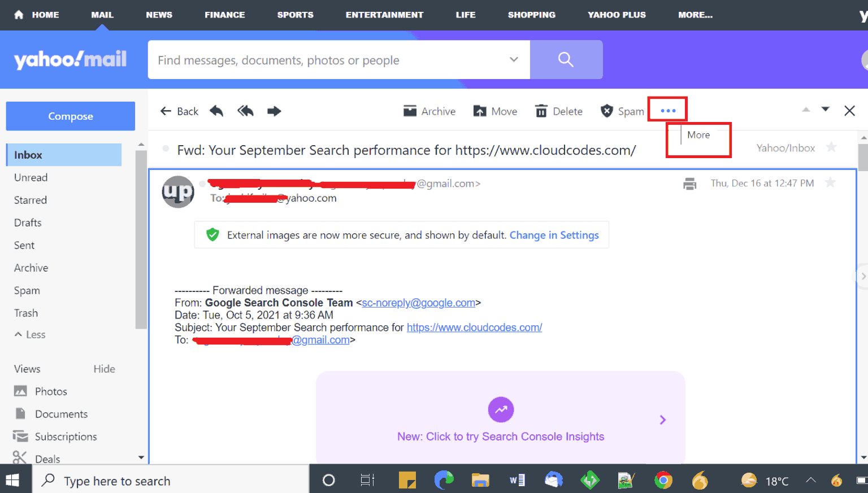Click the Yahoo Mail logo
Viewport: 868px width, 493px height.
click(x=70, y=59)
